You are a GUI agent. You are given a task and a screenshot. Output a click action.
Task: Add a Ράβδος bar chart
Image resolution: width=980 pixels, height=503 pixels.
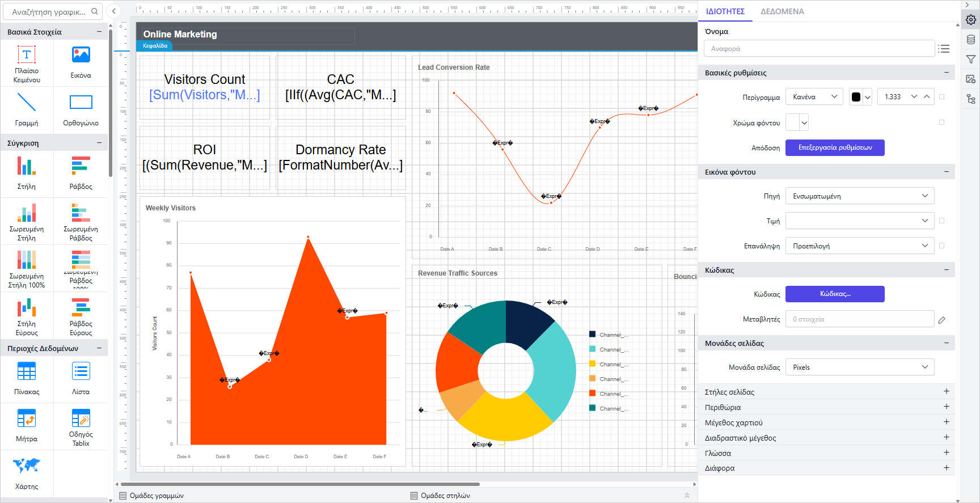click(81, 174)
